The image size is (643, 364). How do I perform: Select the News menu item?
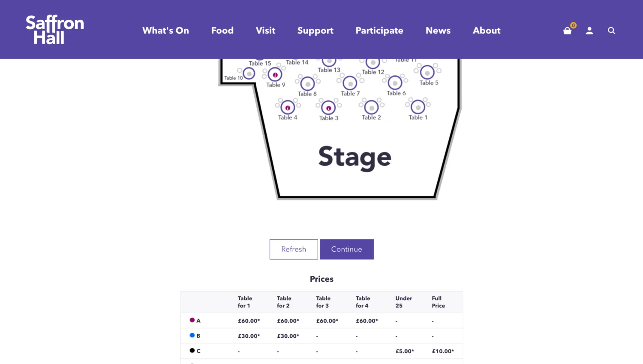[x=438, y=30]
